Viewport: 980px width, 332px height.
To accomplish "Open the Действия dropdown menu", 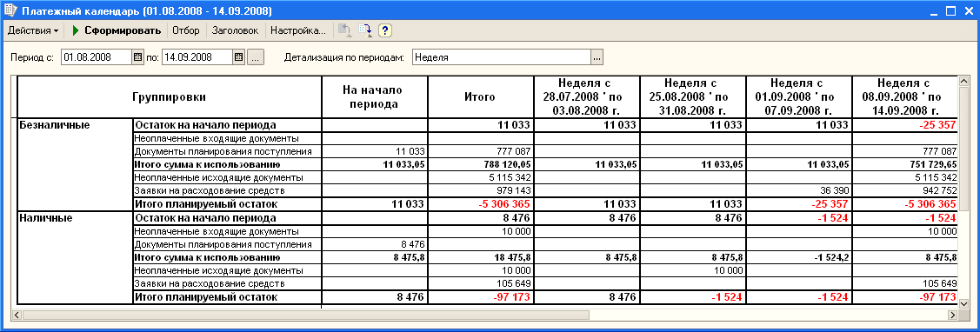I will (32, 30).
